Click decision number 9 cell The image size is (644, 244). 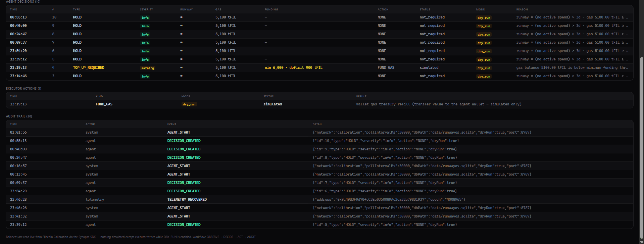tap(53, 26)
